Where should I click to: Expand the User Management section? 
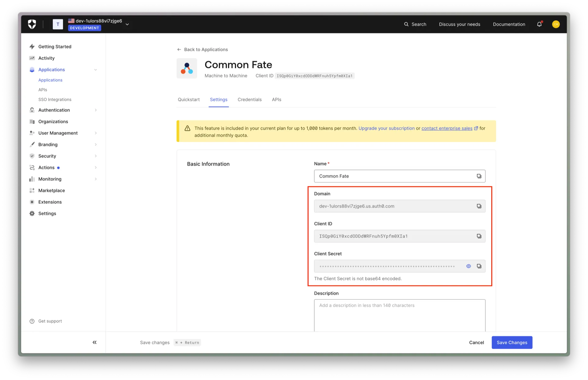point(96,133)
